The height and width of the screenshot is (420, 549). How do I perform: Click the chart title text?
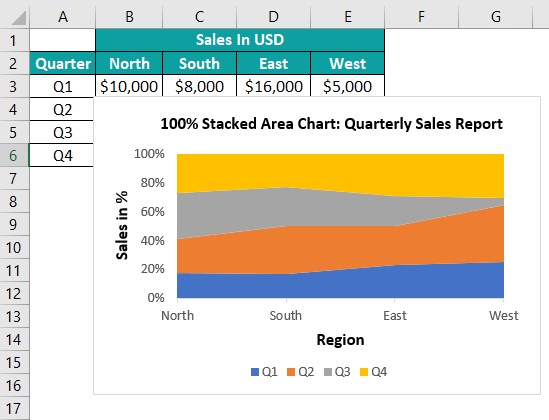[332, 124]
